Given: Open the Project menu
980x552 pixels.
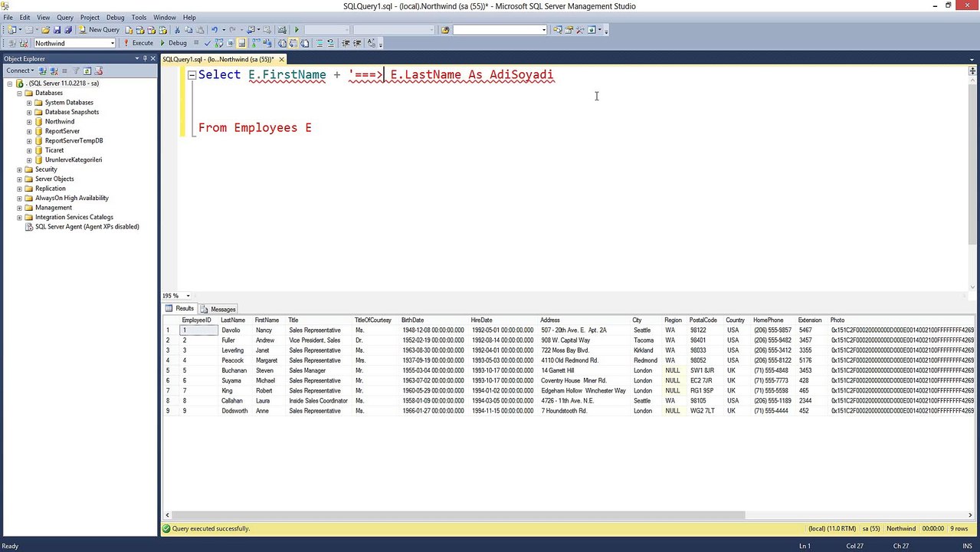Looking at the screenshot, I should click(90, 17).
